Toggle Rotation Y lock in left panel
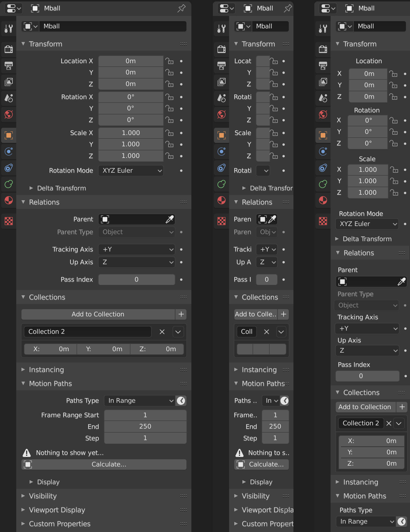Screen dimensions: 410x532 (170, 108)
